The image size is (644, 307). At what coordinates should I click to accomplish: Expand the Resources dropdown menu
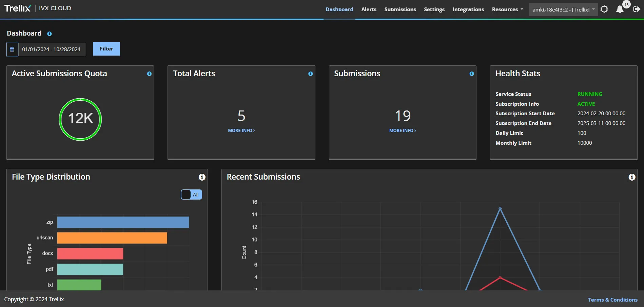pos(507,9)
